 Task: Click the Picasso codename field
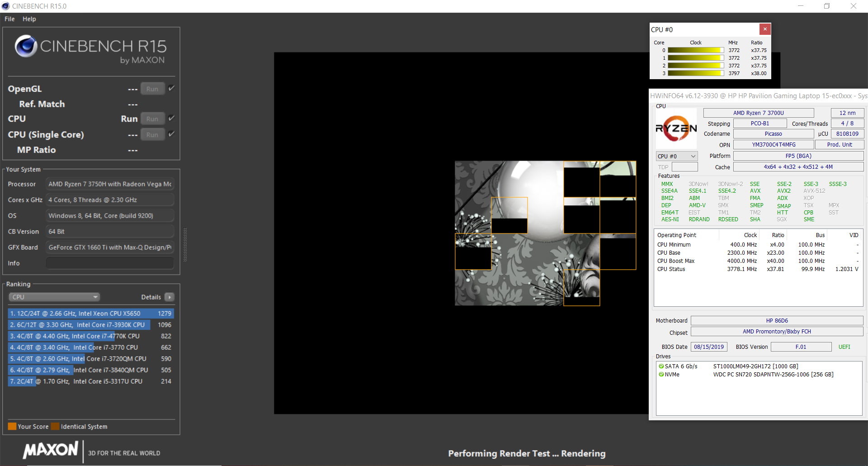pos(774,134)
